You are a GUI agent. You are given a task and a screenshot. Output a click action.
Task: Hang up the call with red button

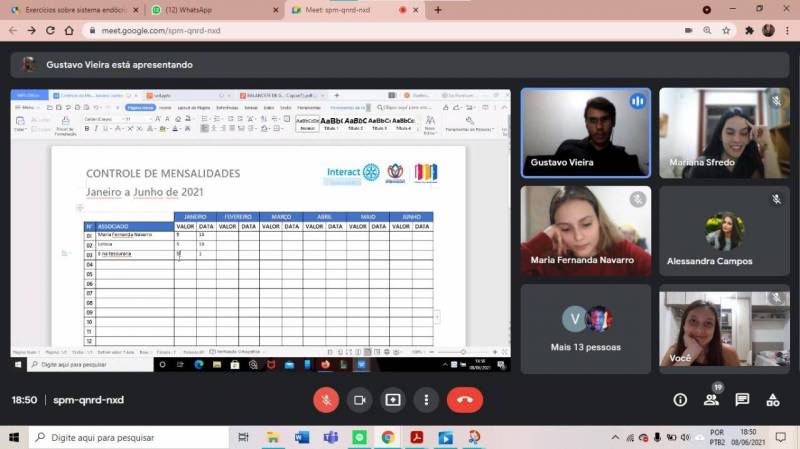[x=465, y=400]
